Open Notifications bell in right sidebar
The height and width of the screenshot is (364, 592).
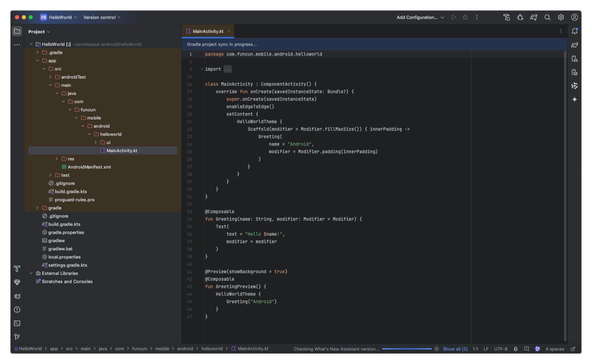[x=575, y=31]
